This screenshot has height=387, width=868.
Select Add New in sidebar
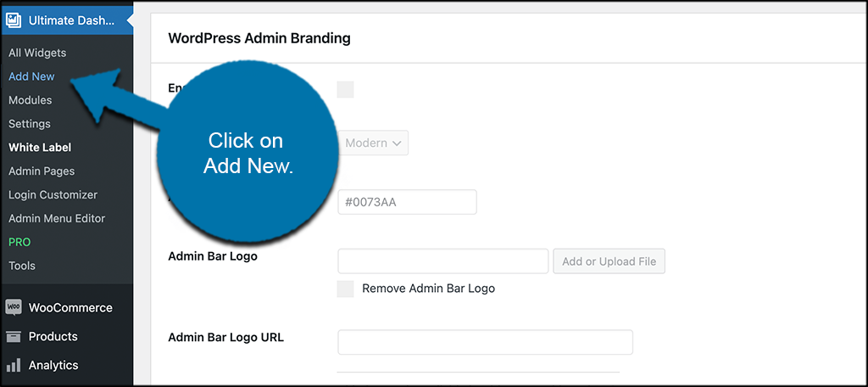[x=31, y=76]
